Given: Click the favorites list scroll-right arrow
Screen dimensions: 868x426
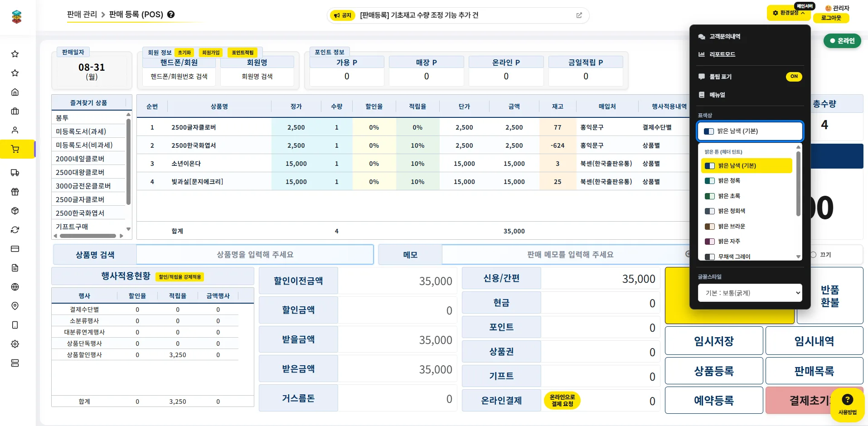Looking at the screenshot, I should click(x=121, y=236).
